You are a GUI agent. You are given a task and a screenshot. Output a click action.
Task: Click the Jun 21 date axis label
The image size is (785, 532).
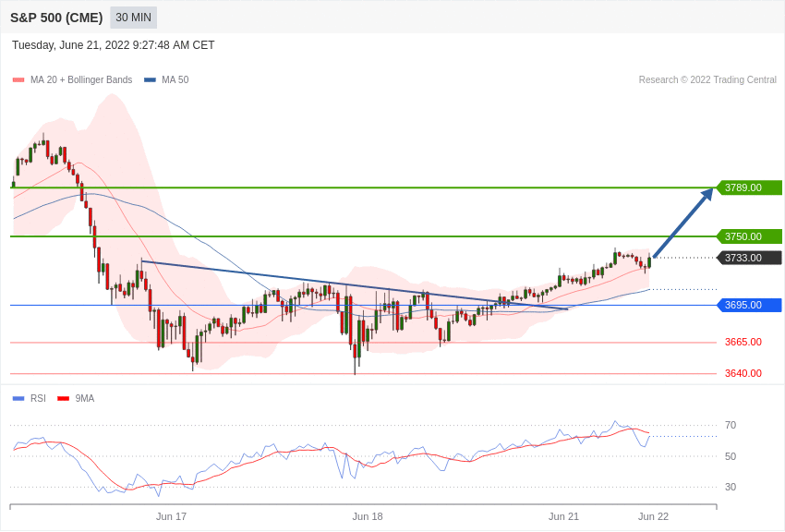click(563, 516)
